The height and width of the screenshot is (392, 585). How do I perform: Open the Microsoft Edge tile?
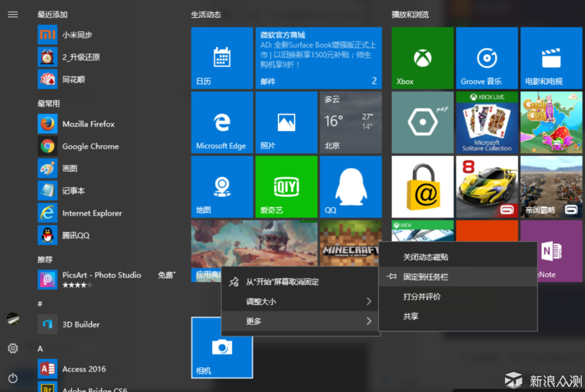pyautogui.click(x=221, y=122)
